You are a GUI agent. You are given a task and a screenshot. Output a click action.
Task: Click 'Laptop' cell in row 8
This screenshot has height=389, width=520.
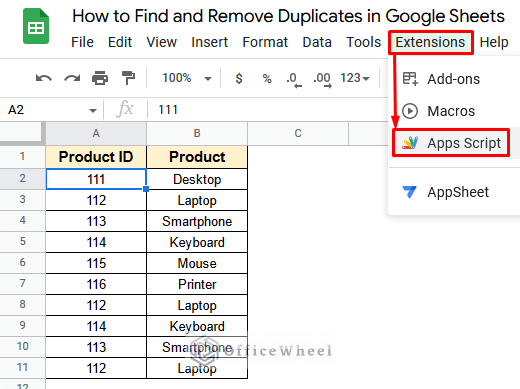pyautogui.click(x=197, y=305)
